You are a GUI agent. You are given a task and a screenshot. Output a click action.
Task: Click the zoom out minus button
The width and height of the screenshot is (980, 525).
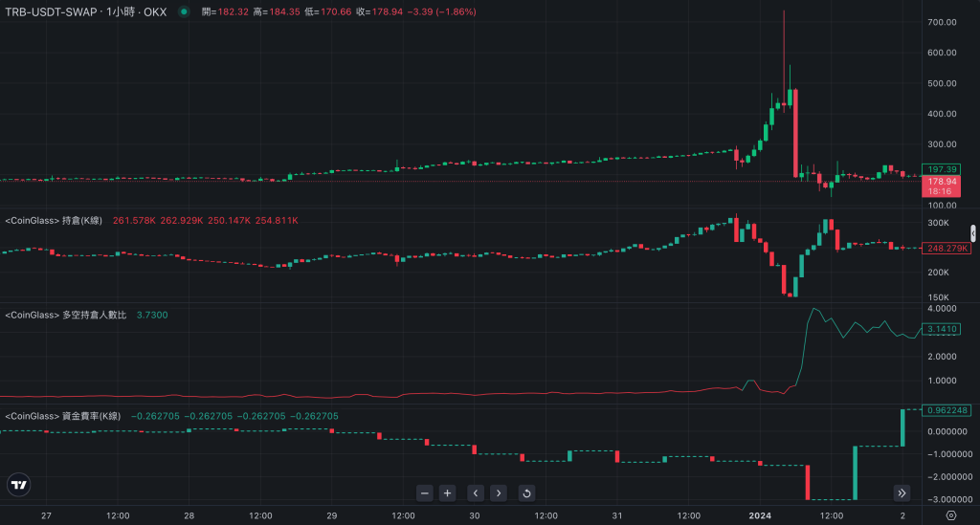tap(425, 493)
